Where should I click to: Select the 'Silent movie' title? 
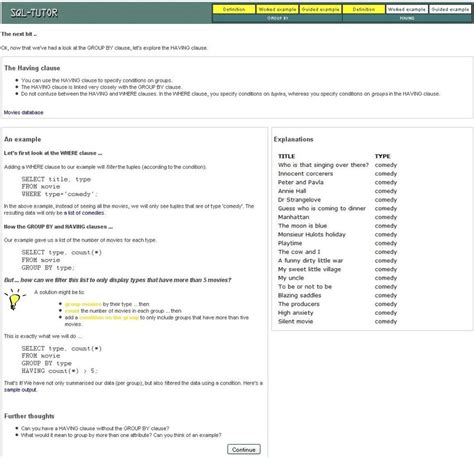(x=295, y=321)
